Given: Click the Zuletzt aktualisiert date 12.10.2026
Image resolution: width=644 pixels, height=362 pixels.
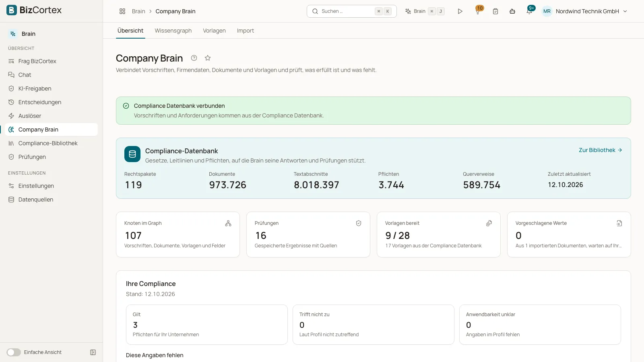Looking at the screenshot, I should [x=566, y=185].
